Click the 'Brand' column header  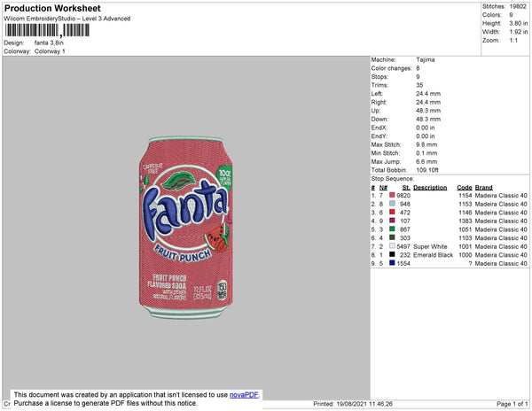(x=483, y=188)
